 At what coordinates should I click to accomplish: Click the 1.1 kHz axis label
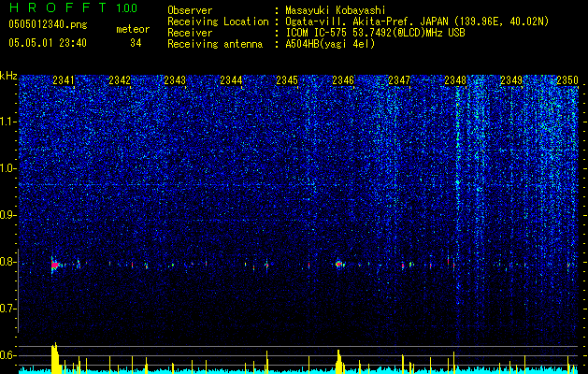coord(8,122)
